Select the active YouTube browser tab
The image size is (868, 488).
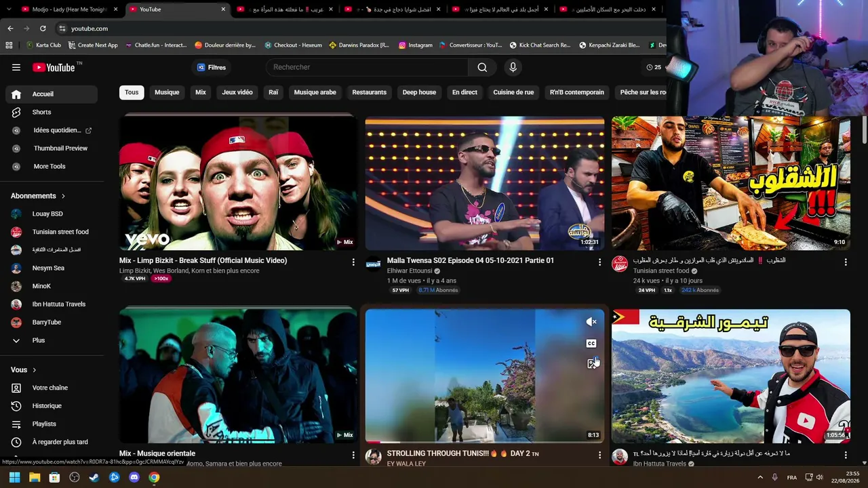[x=178, y=9]
